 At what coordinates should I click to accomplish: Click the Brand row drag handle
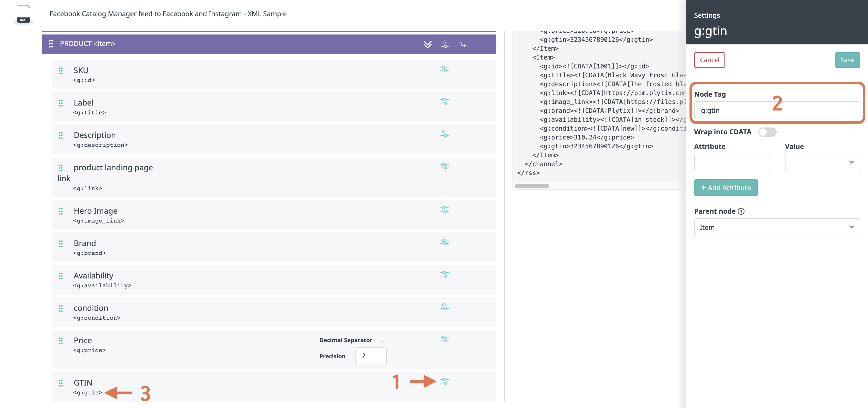[61, 243]
